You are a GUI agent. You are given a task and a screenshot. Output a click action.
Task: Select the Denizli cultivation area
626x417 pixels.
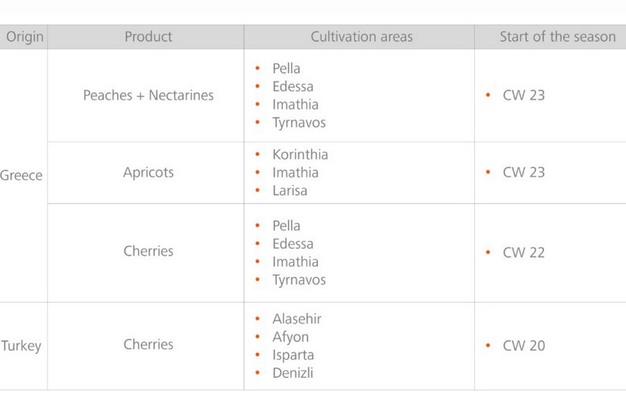[293, 373]
